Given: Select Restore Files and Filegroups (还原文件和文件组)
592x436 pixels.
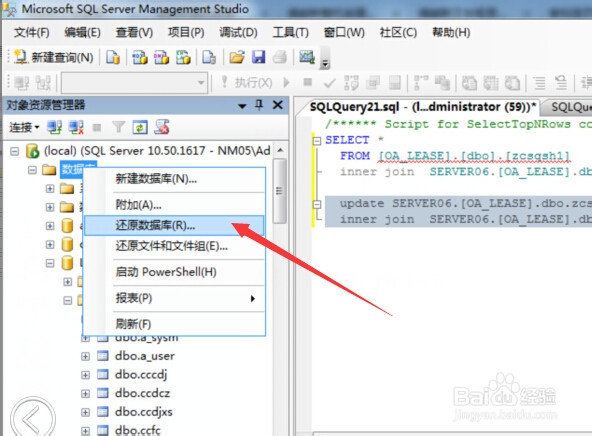Looking at the screenshot, I should coord(174,246).
